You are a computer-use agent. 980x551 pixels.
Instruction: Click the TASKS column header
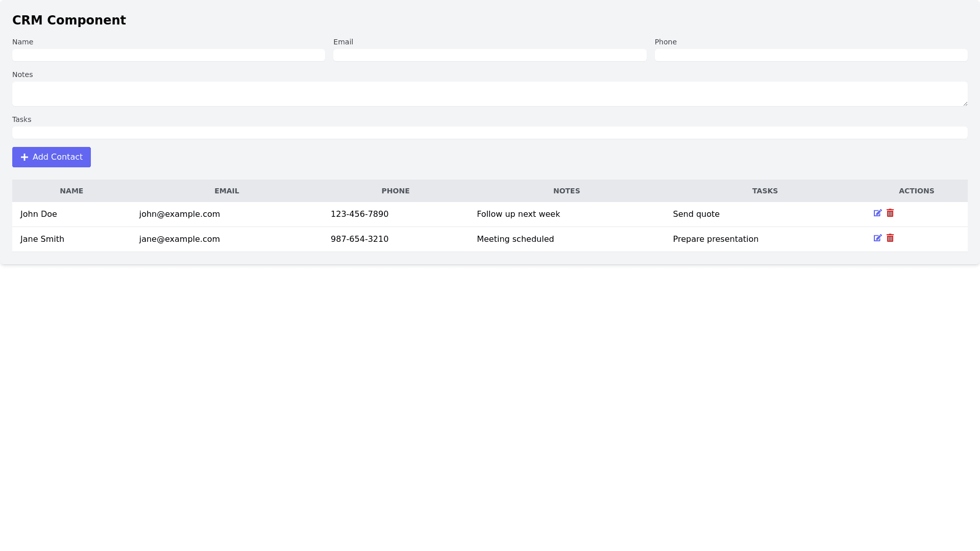pyautogui.click(x=765, y=191)
